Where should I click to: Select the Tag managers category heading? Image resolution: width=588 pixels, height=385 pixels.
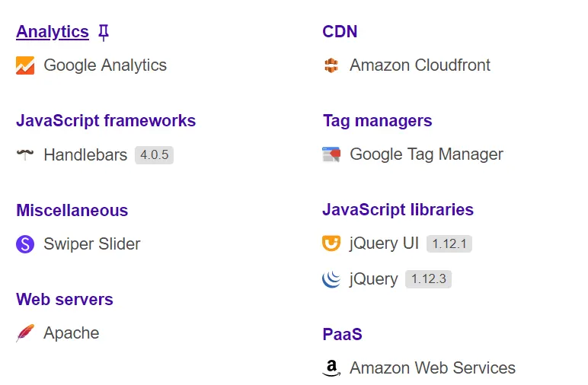377,120
